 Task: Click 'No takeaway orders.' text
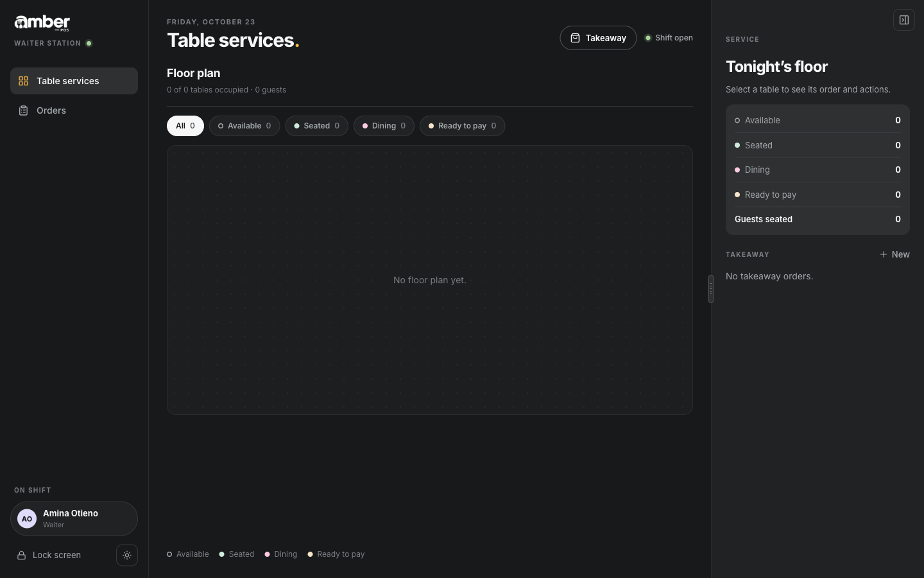(769, 276)
